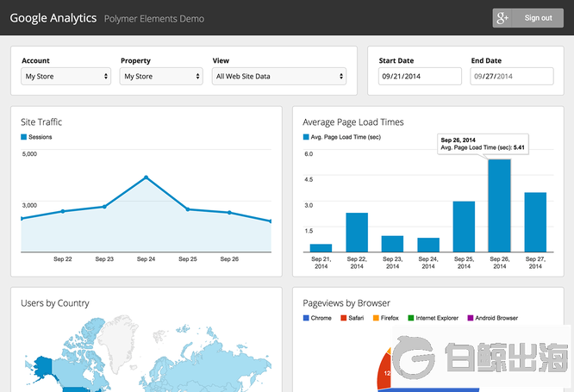Click the Avg. Page Load Time legend swatch
This screenshot has width=574, height=392.
[x=306, y=138]
